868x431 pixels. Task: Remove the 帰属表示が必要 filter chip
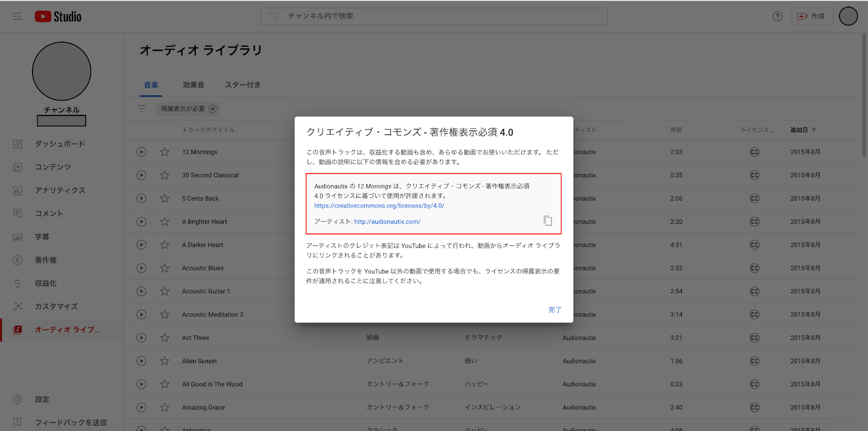(213, 109)
